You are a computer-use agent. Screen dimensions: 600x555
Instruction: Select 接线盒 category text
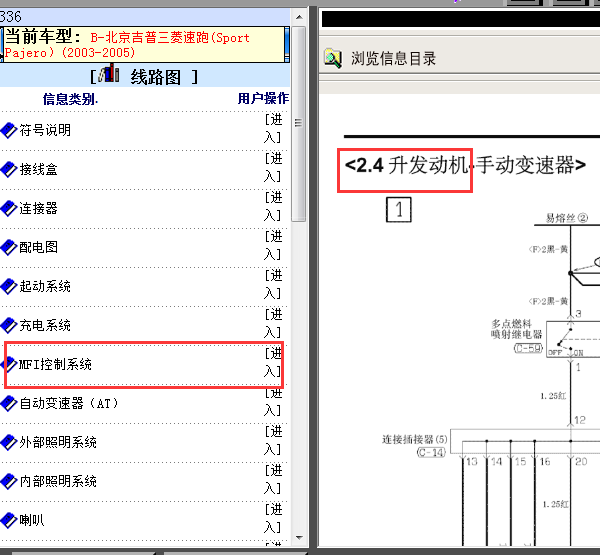coord(39,169)
